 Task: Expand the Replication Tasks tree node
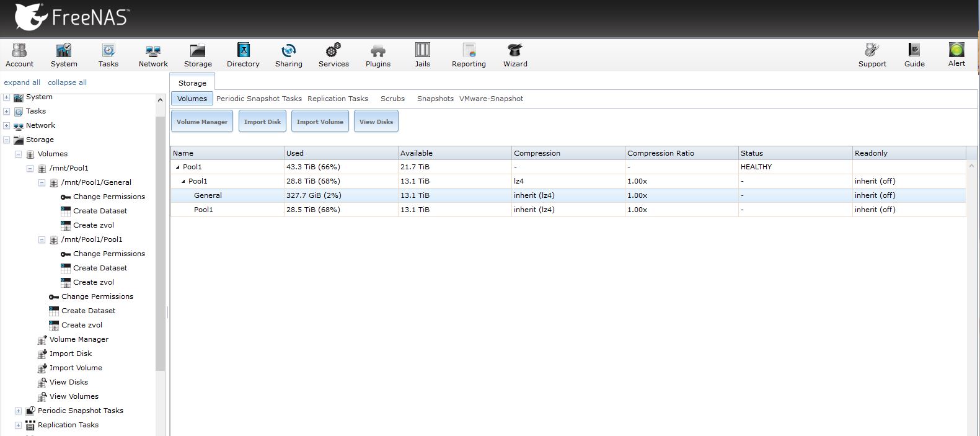(x=18, y=425)
